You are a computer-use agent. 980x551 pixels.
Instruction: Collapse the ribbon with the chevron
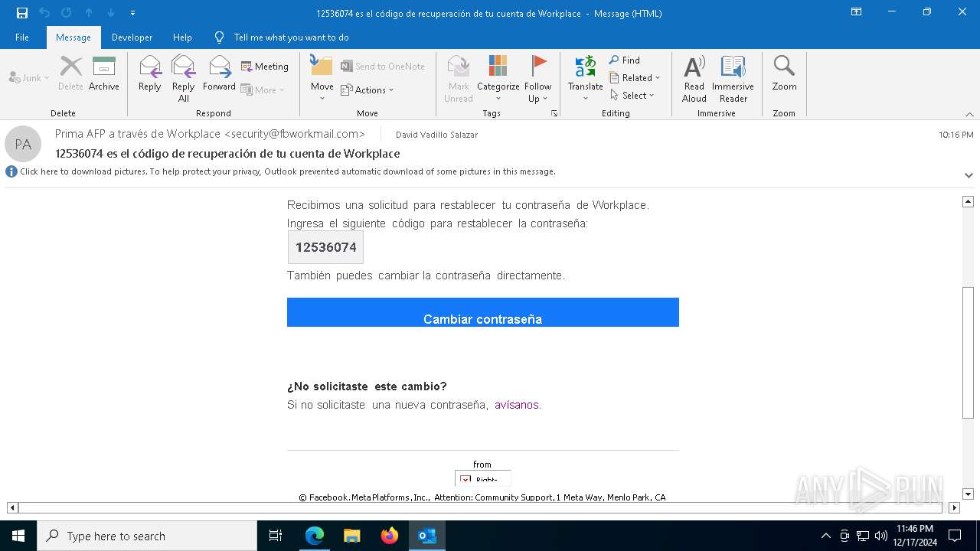pos(969,114)
